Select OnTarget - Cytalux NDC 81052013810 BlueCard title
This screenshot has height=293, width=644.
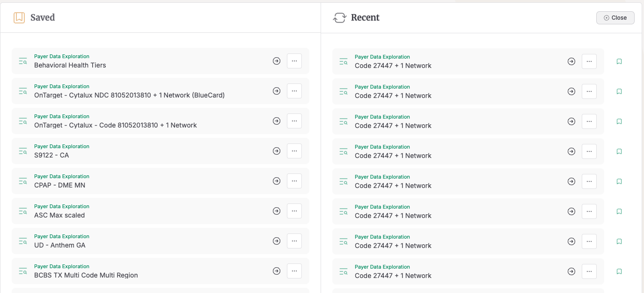130,95
